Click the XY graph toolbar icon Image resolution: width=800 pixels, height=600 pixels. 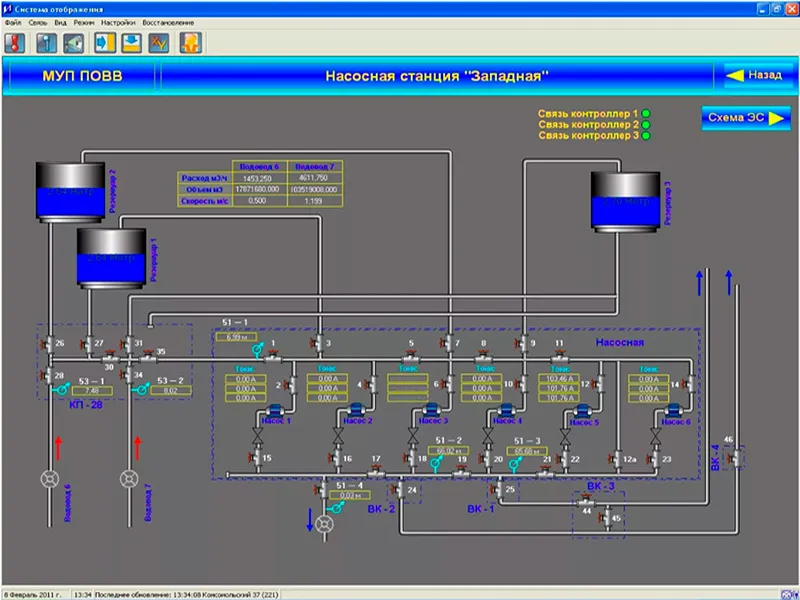[x=158, y=43]
